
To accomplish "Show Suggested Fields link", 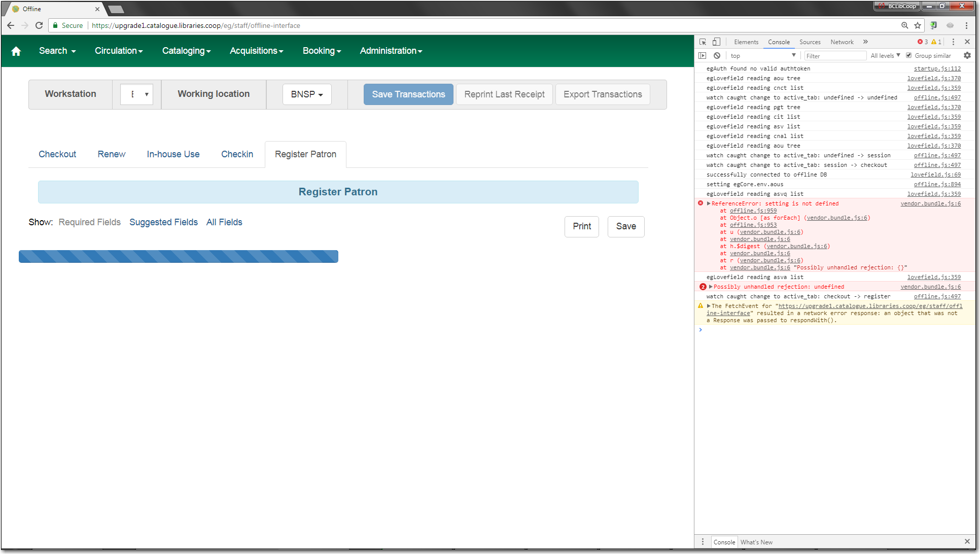I will tap(163, 222).
